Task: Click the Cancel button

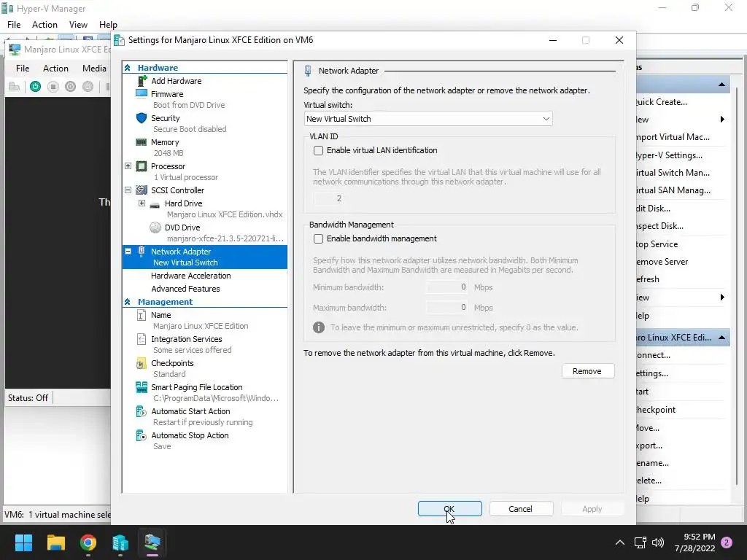Action: pyautogui.click(x=521, y=508)
